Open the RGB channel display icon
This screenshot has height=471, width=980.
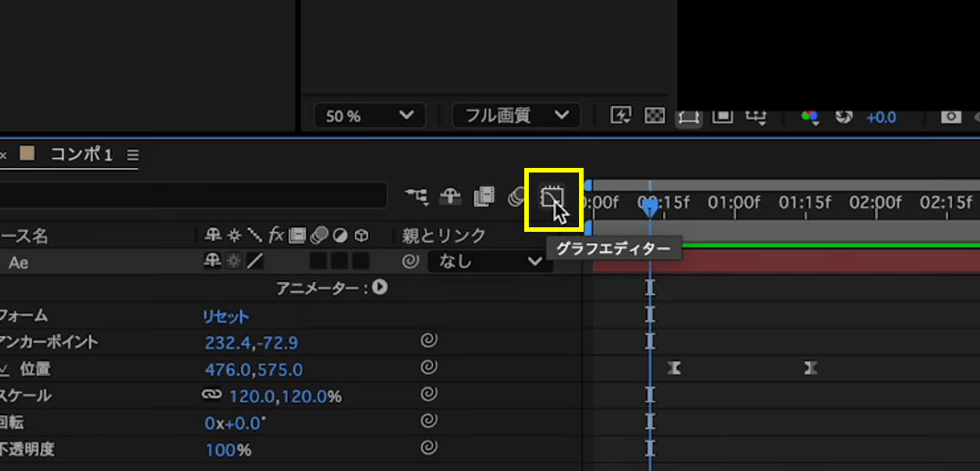(810, 117)
